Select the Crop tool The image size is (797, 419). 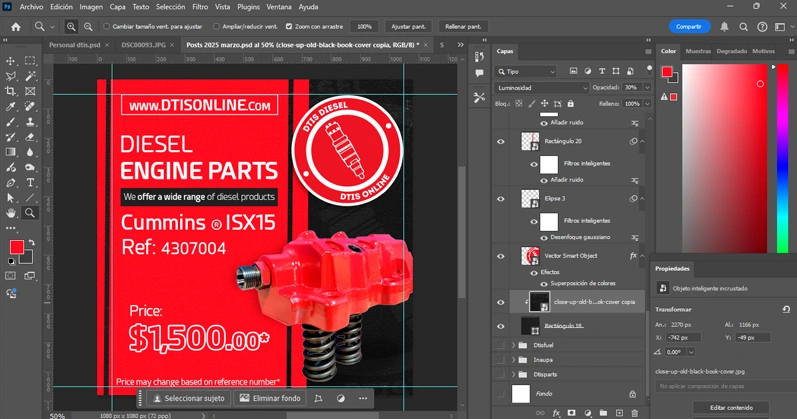pos(11,91)
